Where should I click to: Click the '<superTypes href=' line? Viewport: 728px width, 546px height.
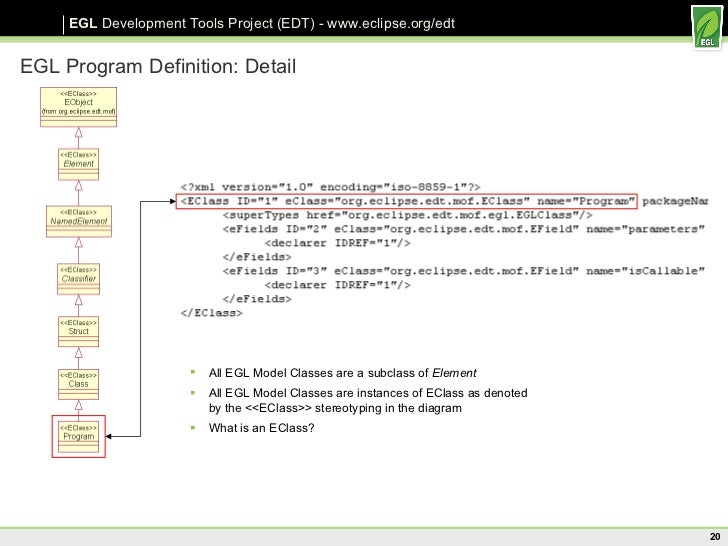tap(407, 215)
